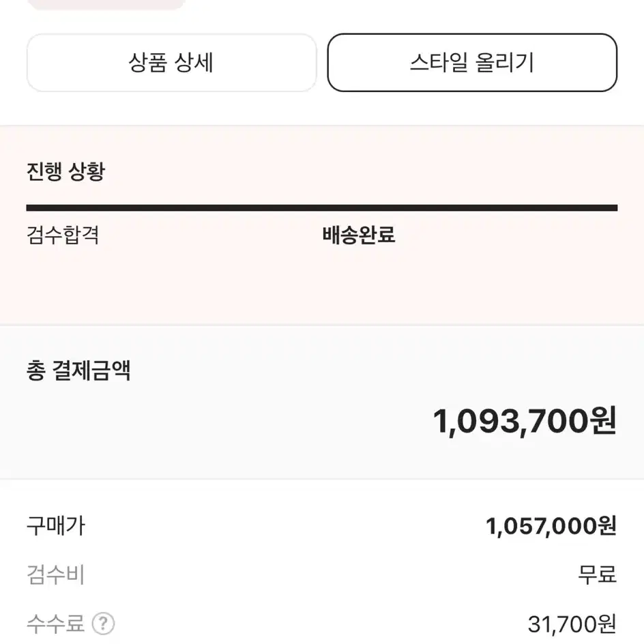Click the 구매가 label
Viewport: 644px width, 644px height.
[56, 526]
